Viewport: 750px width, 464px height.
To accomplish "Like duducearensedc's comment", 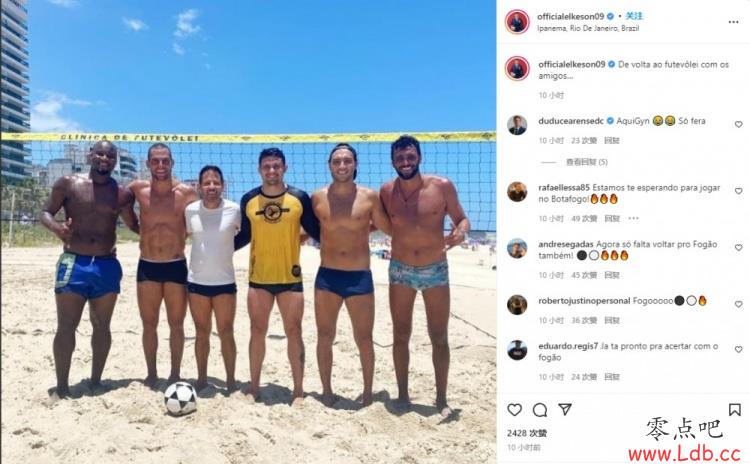I will tap(738, 124).
